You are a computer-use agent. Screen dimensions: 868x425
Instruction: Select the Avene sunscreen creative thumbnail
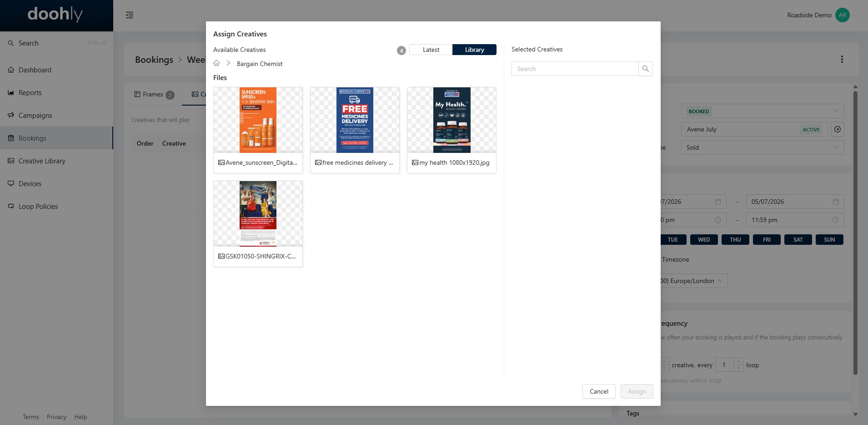click(258, 120)
